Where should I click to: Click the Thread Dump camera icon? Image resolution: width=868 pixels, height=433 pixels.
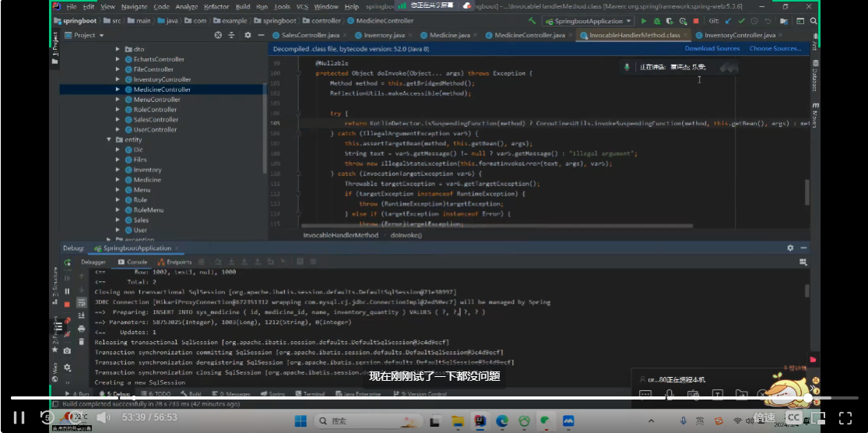pos(68,350)
